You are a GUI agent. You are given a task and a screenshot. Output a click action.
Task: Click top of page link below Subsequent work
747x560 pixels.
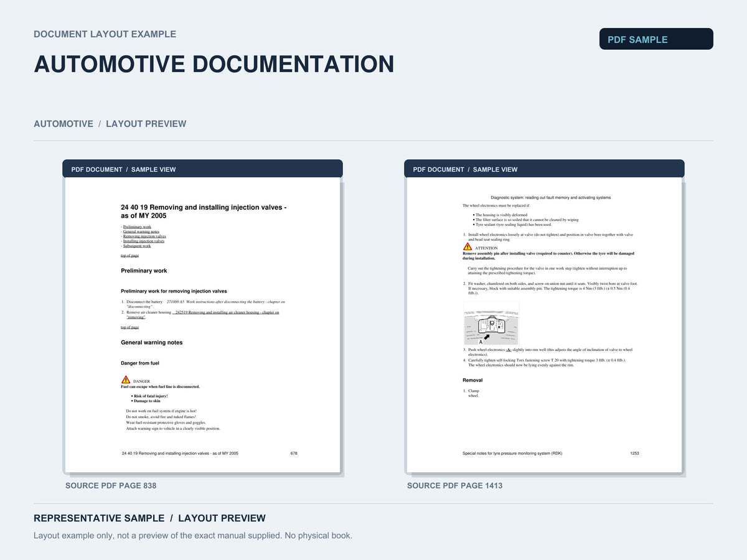pos(129,256)
